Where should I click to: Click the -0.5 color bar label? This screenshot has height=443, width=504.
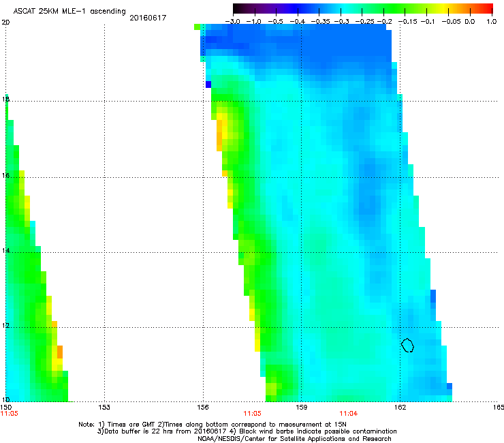pos(275,22)
